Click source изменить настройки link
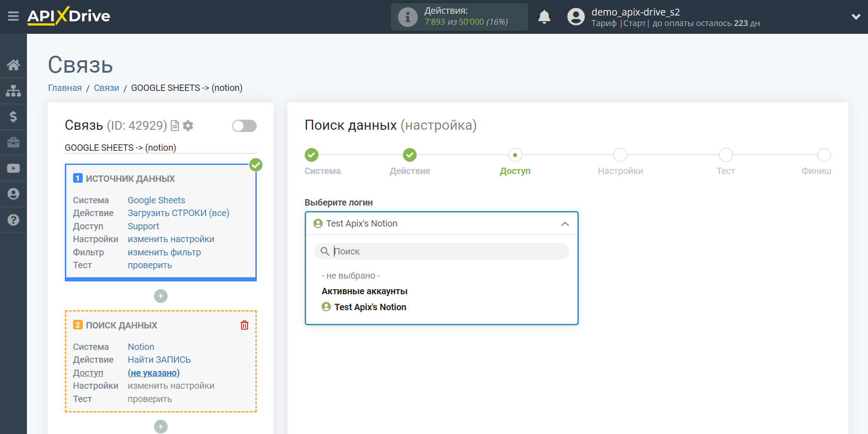The height and width of the screenshot is (434, 868). (x=171, y=239)
